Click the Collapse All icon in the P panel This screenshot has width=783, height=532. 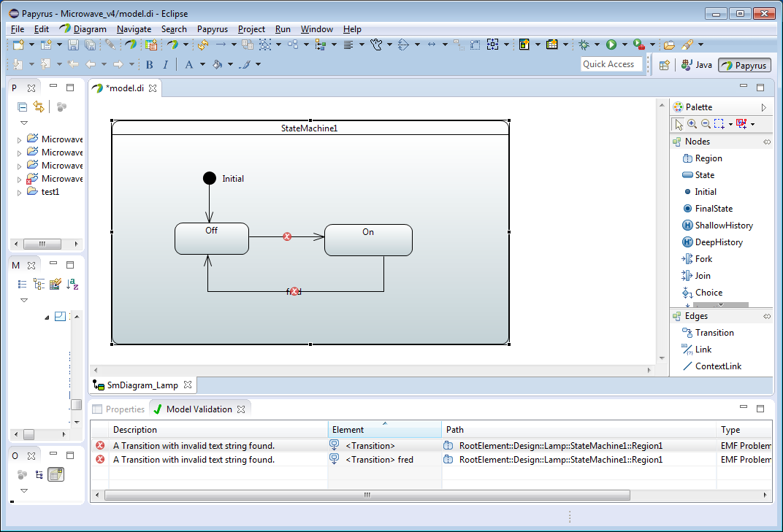(22, 107)
